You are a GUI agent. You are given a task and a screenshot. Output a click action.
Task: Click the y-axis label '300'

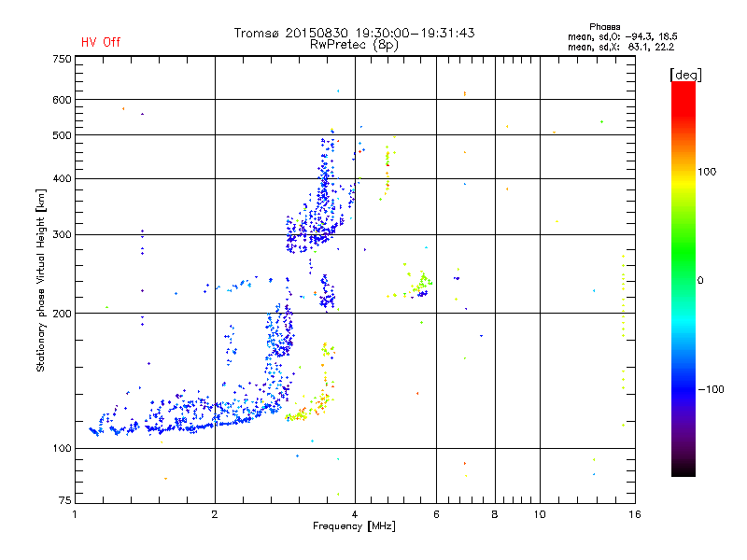click(62, 235)
